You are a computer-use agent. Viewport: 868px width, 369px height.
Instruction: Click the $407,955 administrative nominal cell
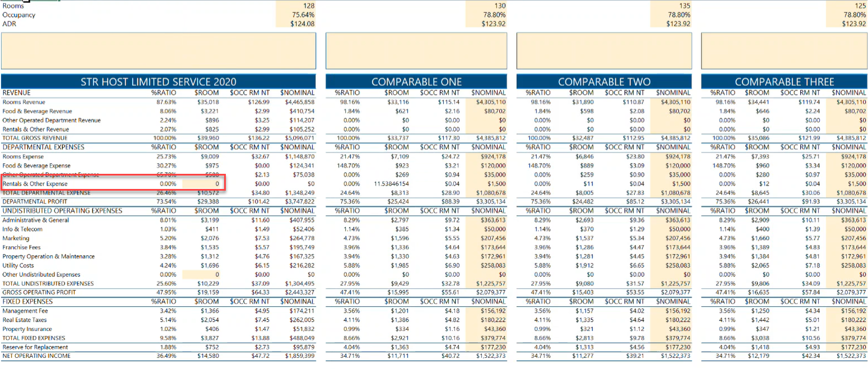[x=301, y=220]
